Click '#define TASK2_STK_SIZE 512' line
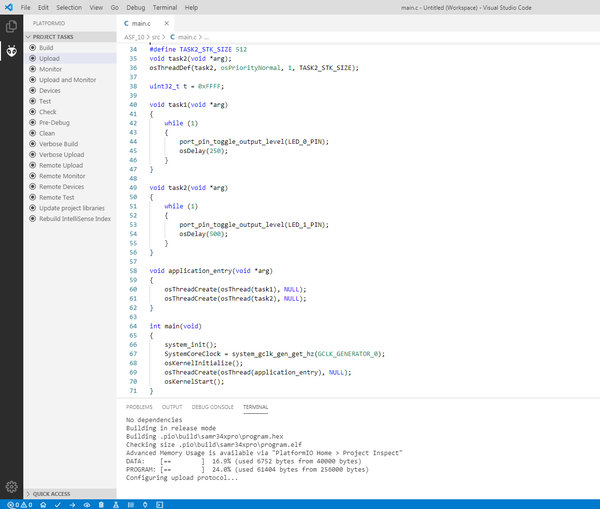Screen dimensions: 600x509 [198, 49]
